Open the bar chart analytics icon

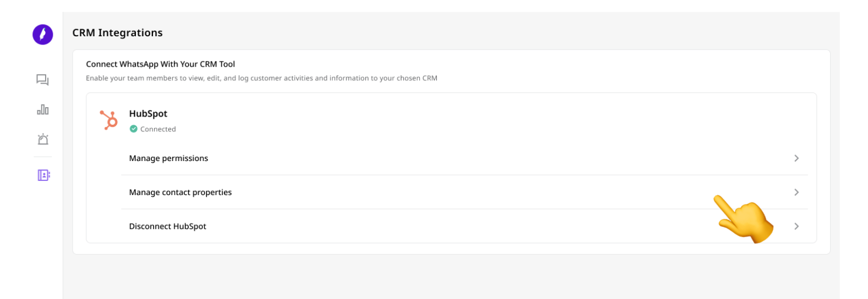click(x=43, y=109)
